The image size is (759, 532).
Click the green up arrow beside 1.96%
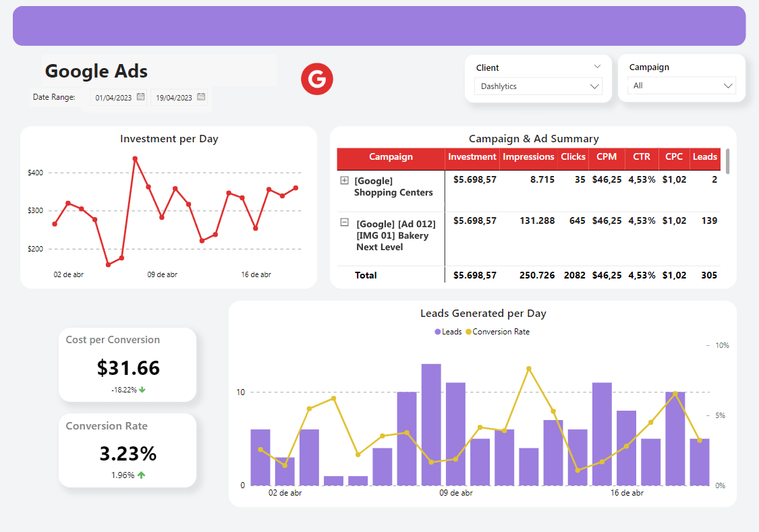(x=142, y=475)
